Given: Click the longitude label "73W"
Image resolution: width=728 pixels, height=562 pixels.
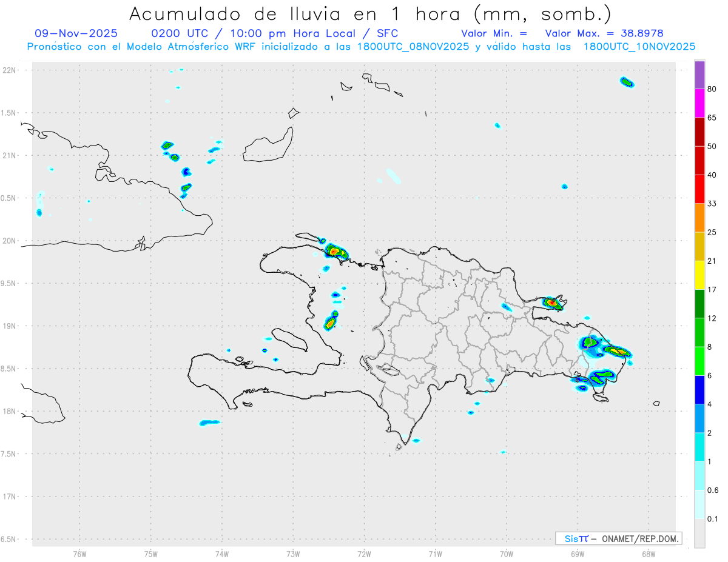Looking at the screenshot, I should pyautogui.click(x=293, y=554).
